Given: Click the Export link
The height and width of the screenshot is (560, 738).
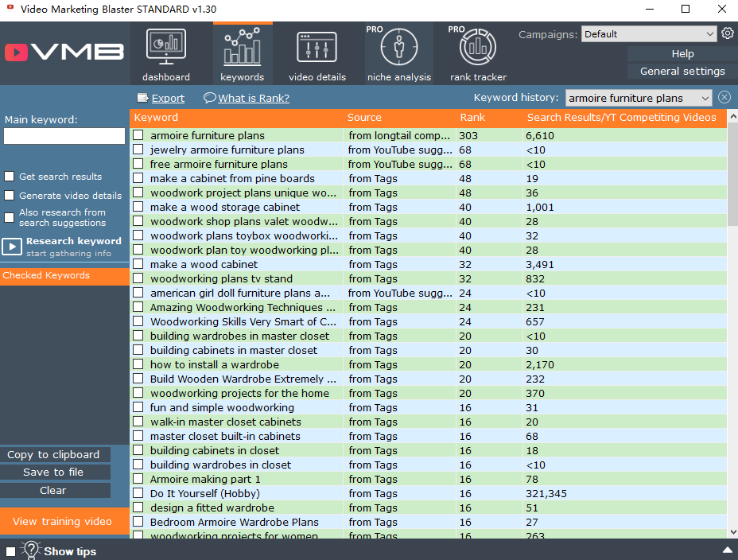Looking at the screenshot, I should pos(168,98).
